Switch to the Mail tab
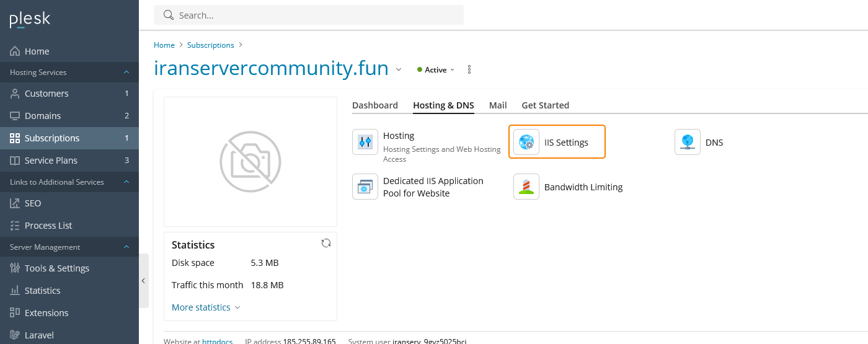868x344 pixels. pos(498,105)
